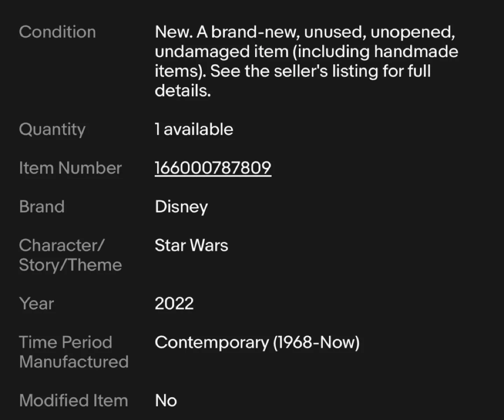504x420 pixels.
Task: Click the Year label
Action: click(36, 303)
